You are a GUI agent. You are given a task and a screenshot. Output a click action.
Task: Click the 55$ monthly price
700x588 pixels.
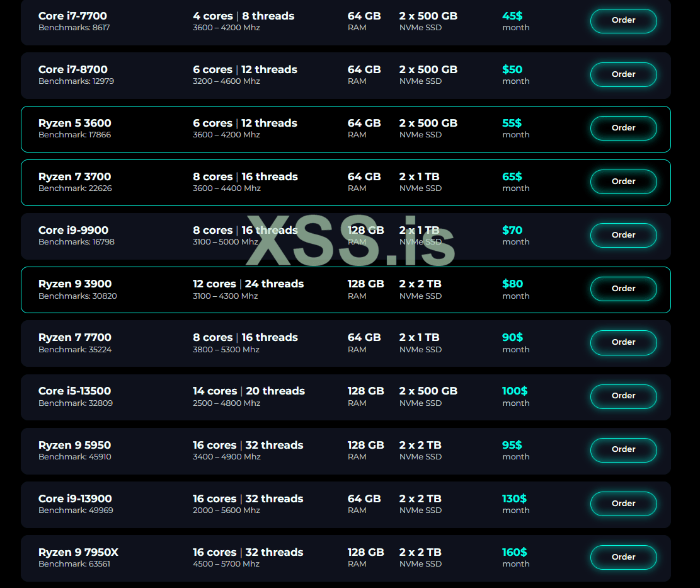512,124
